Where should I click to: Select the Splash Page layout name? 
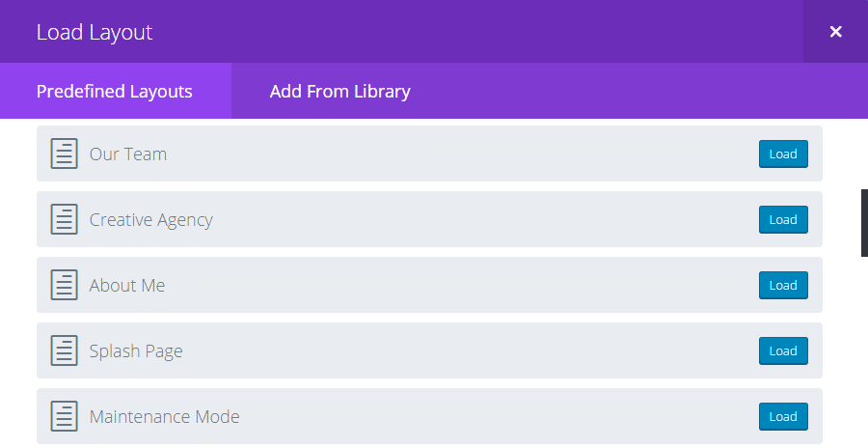click(x=136, y=351)
